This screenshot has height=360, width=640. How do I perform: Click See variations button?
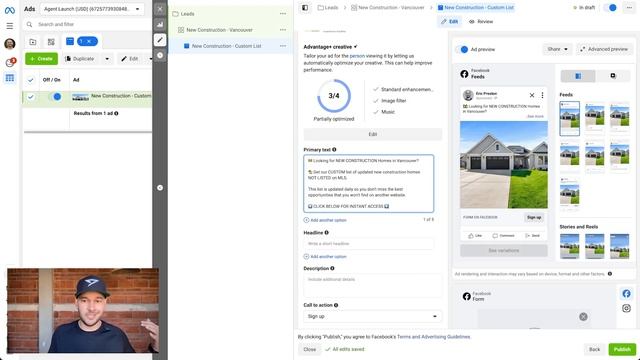tap(504, 251)
